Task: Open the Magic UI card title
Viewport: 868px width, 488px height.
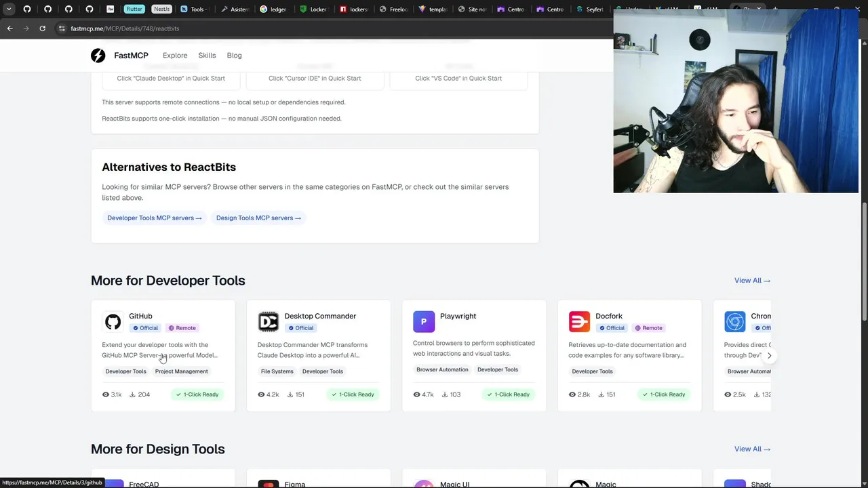Action: [454, 484]
